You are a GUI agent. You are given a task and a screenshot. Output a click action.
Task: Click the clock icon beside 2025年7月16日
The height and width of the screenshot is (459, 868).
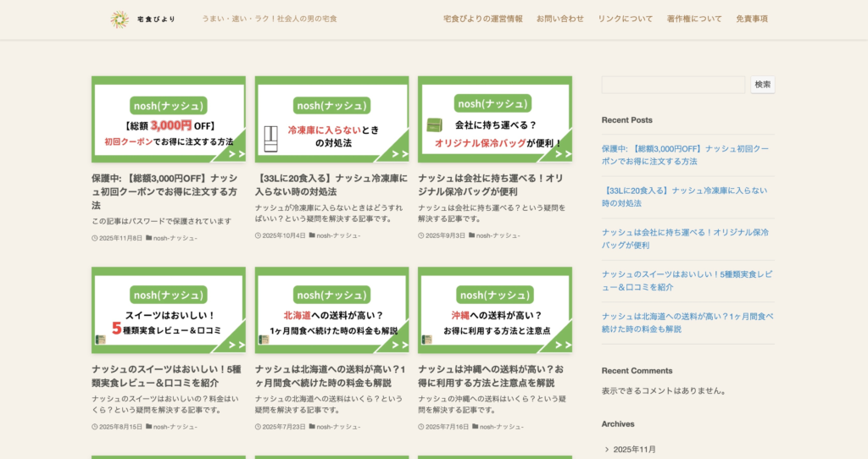pos(421,427)
